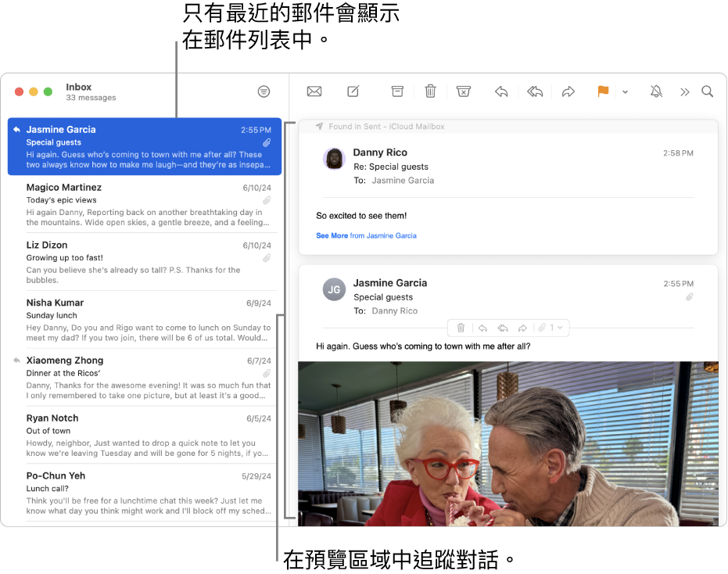Zoom Mail window with green button
Screen dimensions: 728x574
pos(48,91)
